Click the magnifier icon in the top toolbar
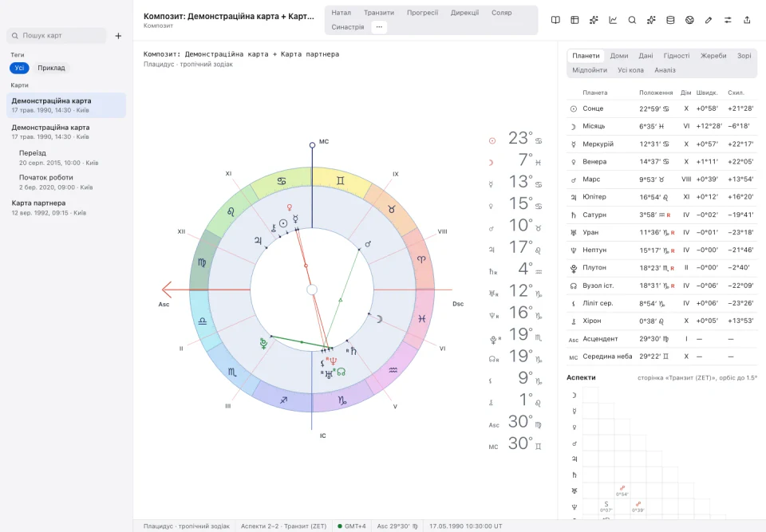This screenshot has height=532, width=766. (632, 20)
